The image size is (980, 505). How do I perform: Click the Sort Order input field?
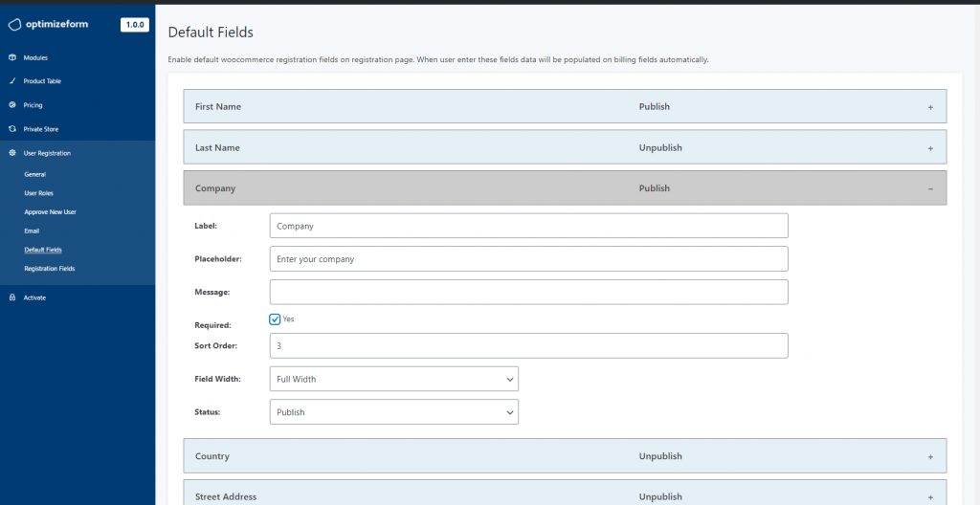click(x=528, y=345)
